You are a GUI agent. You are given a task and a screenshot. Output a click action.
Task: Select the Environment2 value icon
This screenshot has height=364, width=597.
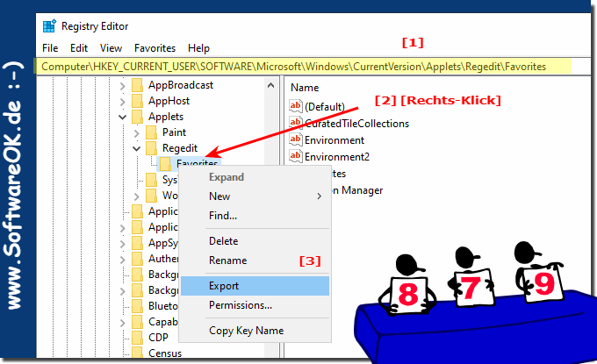coord(296,156)
